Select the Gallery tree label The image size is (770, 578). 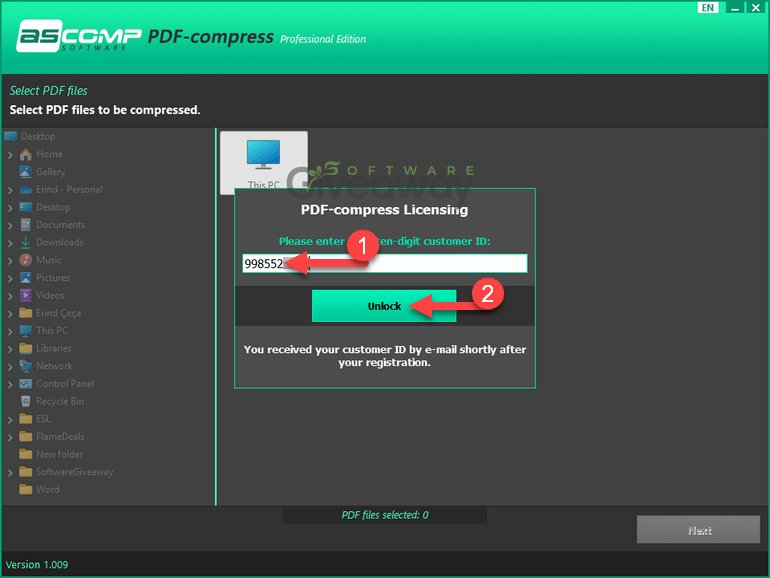pos(50,172)
